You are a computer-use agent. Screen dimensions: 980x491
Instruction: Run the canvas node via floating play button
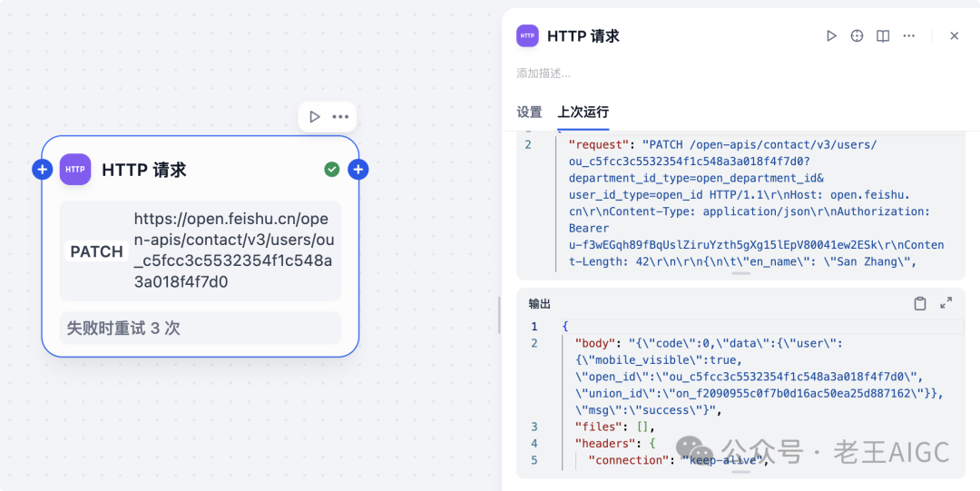pos(314,117)
